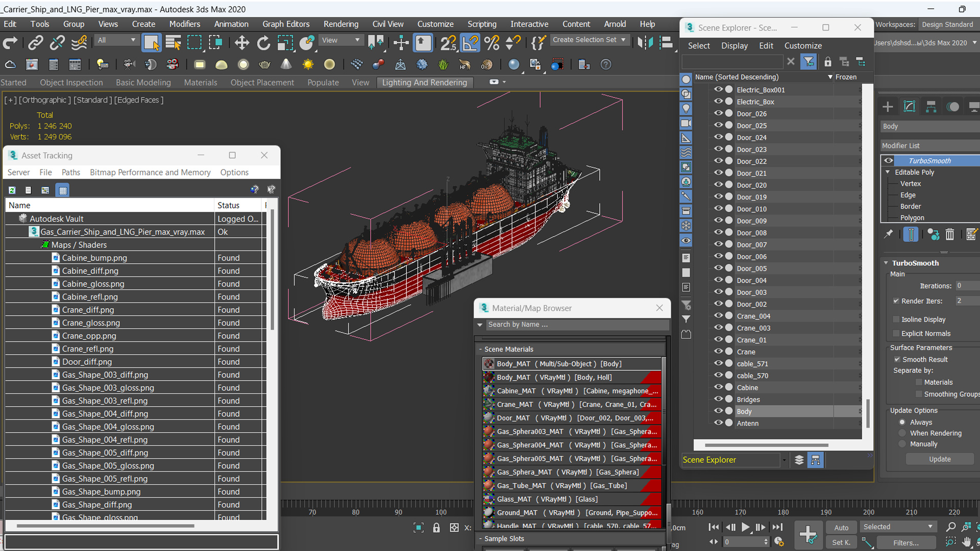The width and height of the screenshot is (980, 551).
Task: Click the Asset Tracking horizontal scrollbar
Action: pos(106,525)
